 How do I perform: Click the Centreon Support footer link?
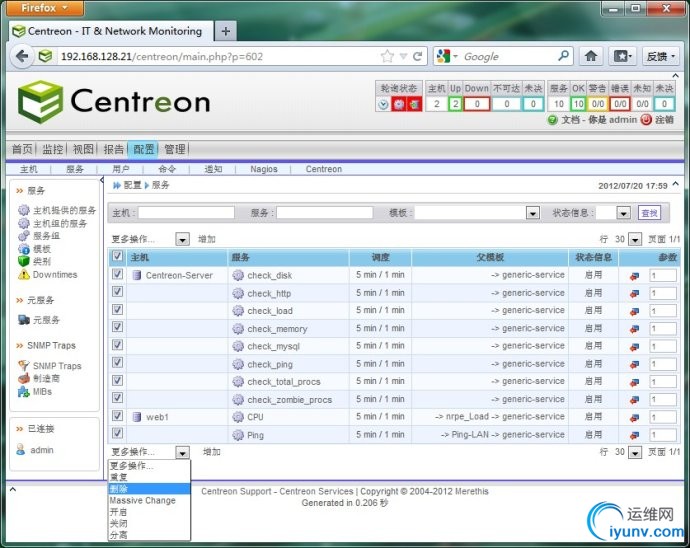(238, 491)
